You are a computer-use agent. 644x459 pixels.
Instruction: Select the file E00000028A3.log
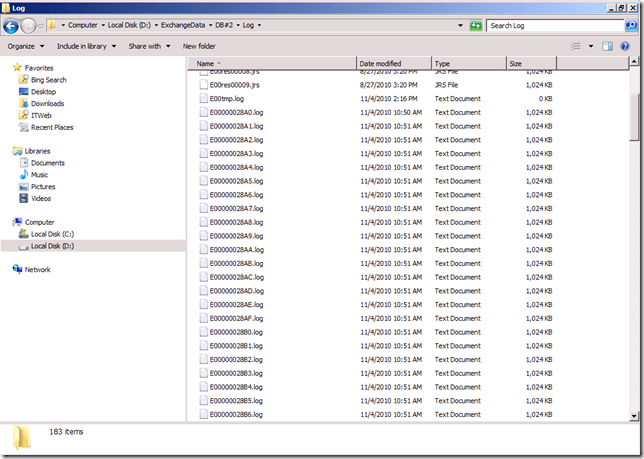click(237, 154)
